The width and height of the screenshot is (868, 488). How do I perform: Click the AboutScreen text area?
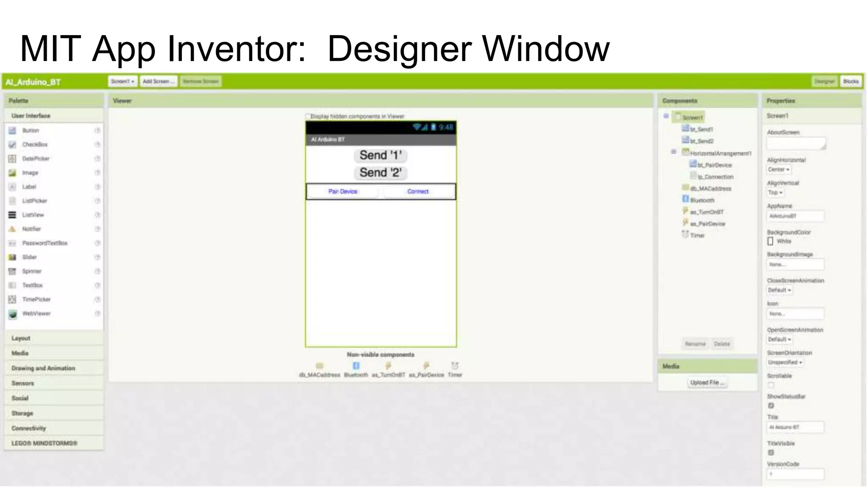pyautogui.click(x=796, y=143)
